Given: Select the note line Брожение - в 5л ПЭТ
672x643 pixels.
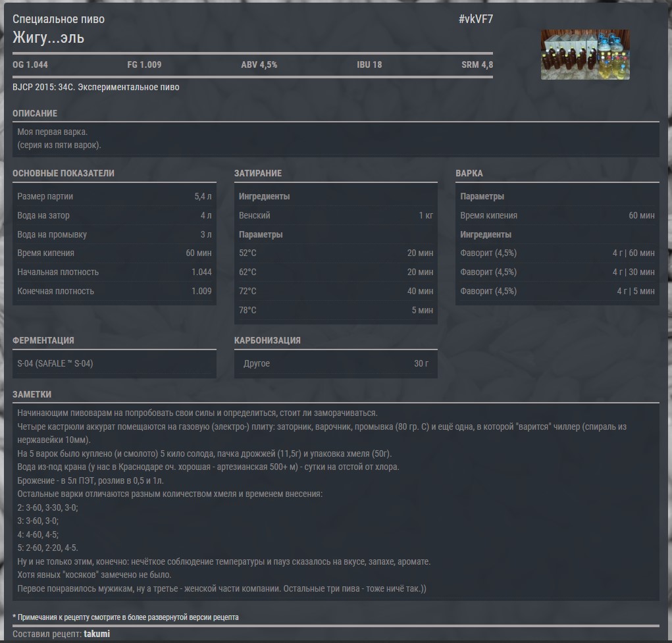Looking at the screenshot, I should coord(90,480).
